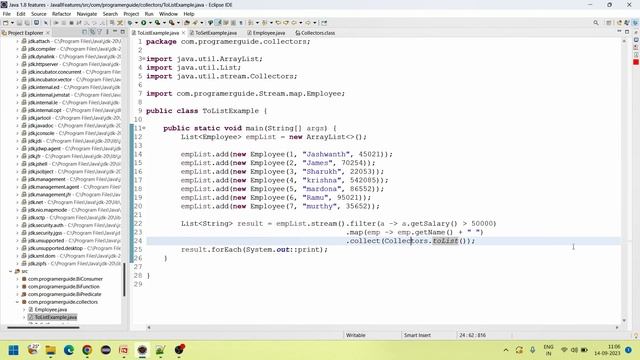Close the Project Explorer view tab
640x360 pixels.
coord(48,33)
